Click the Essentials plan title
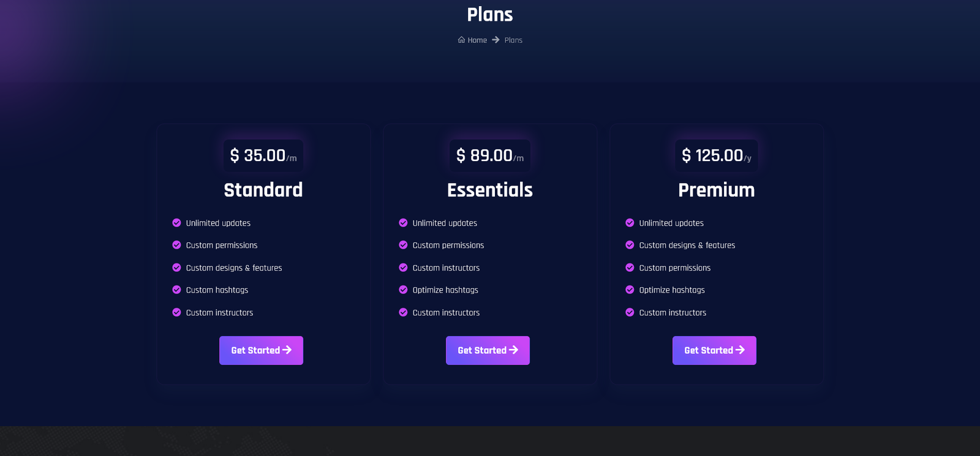Image resolution: width=980 pixels, height=456 pixels. coord(490,190)
